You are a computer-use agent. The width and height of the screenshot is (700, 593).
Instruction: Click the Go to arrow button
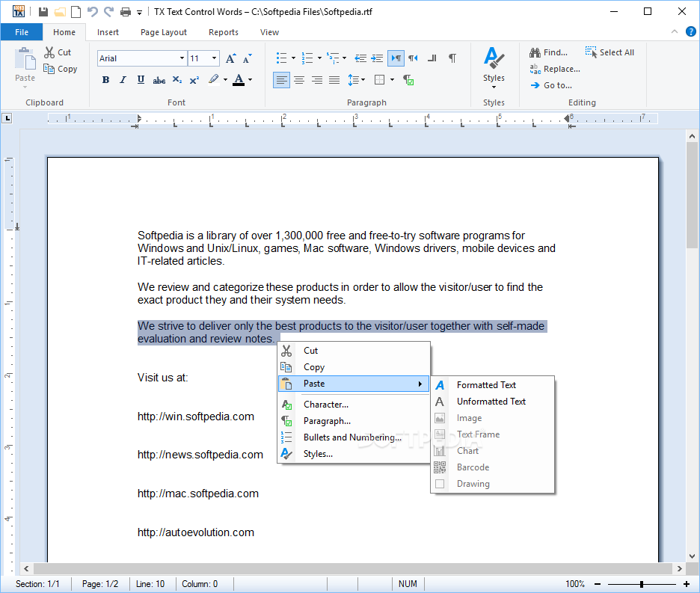(x=551, y=85)
